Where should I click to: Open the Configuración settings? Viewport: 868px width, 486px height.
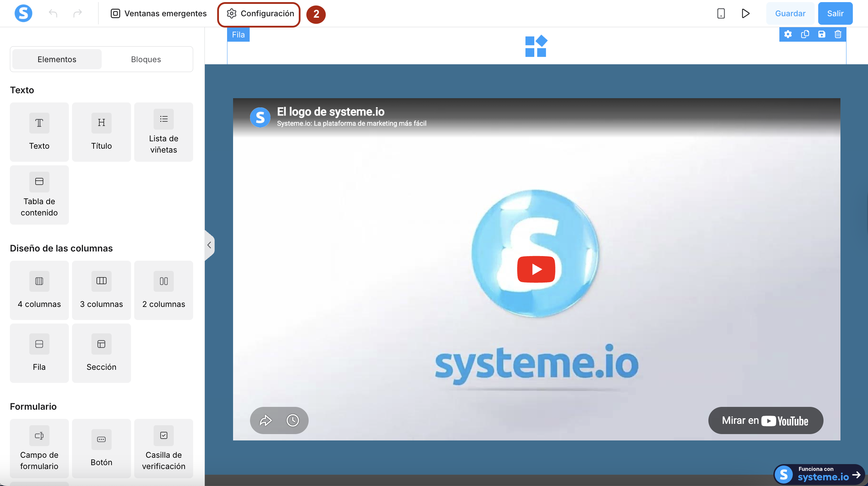(x=260, y=13)
